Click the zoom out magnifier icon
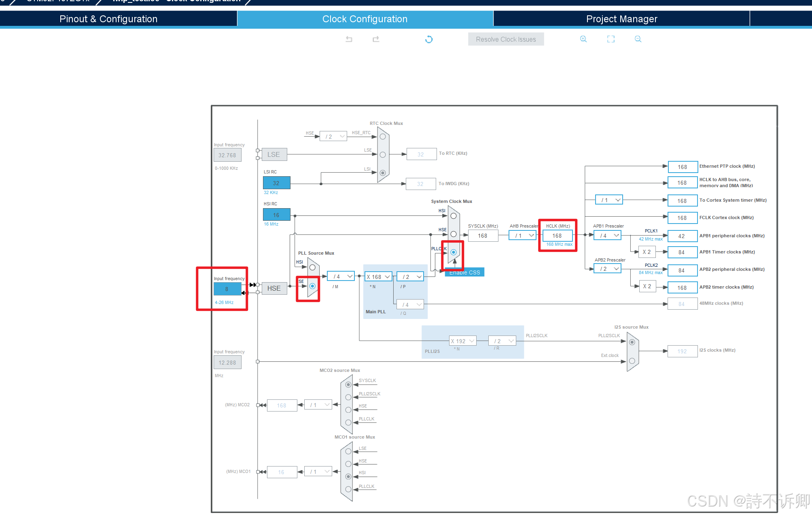This screenshot has width=812, height=515. [638, 39]
